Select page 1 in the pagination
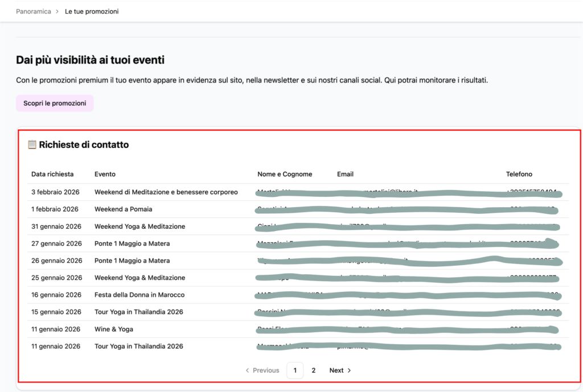This screenshot has width=583, height=392. pyautogui.click(x=295, y=370)
